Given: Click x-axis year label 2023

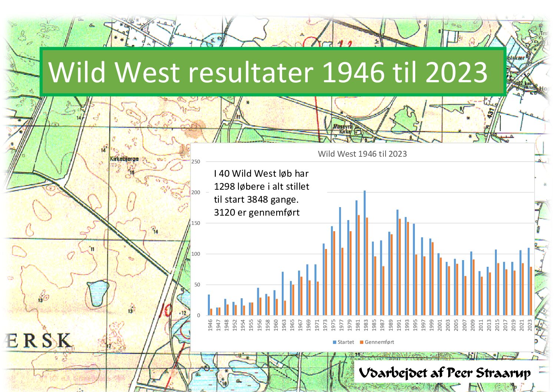Looking at the screenshot, I should 530,325.
